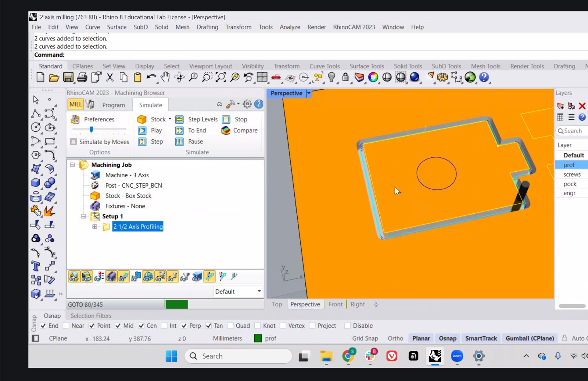Click the green prof layer color swatch

click(x=258, y=339)
